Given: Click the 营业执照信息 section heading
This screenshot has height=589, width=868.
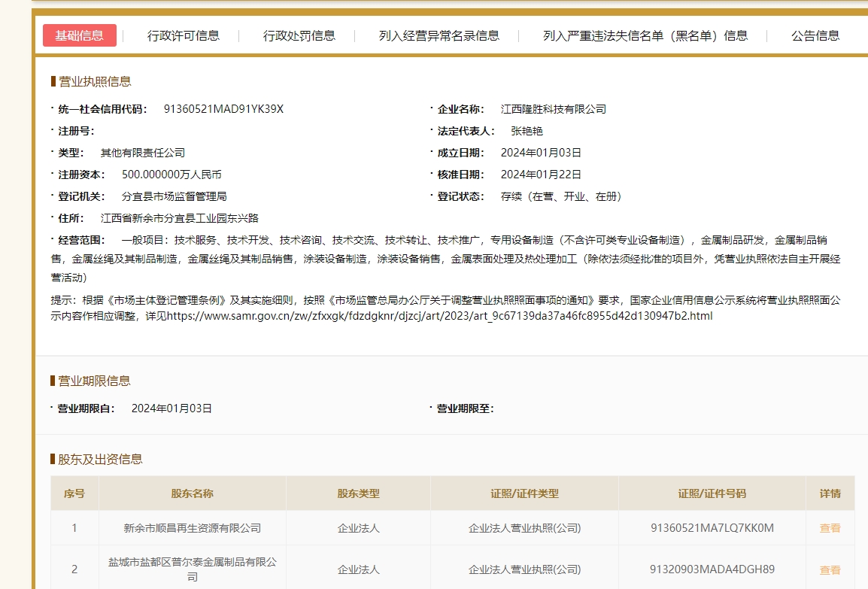Looking at the screenshot, I should pyautogui.click(x=95, y=81).
